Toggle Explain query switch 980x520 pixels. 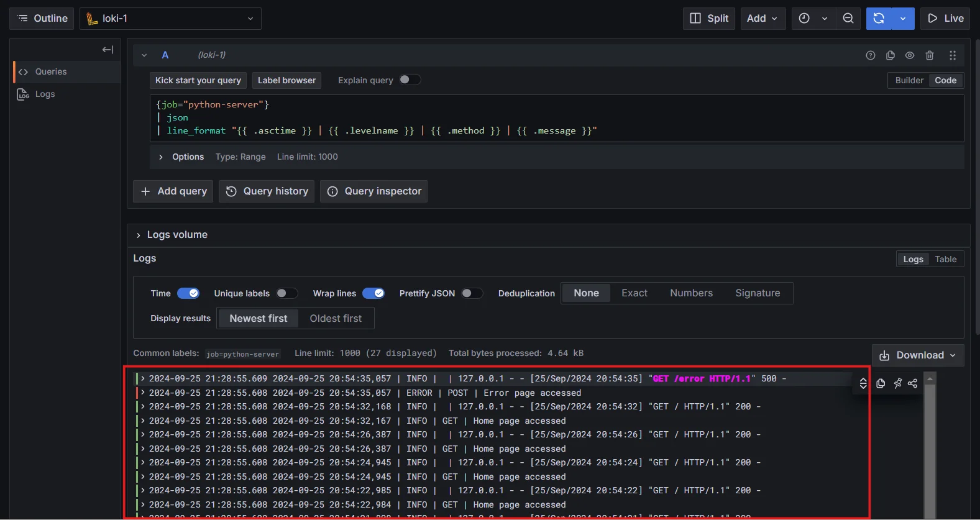tap(410, 80)
